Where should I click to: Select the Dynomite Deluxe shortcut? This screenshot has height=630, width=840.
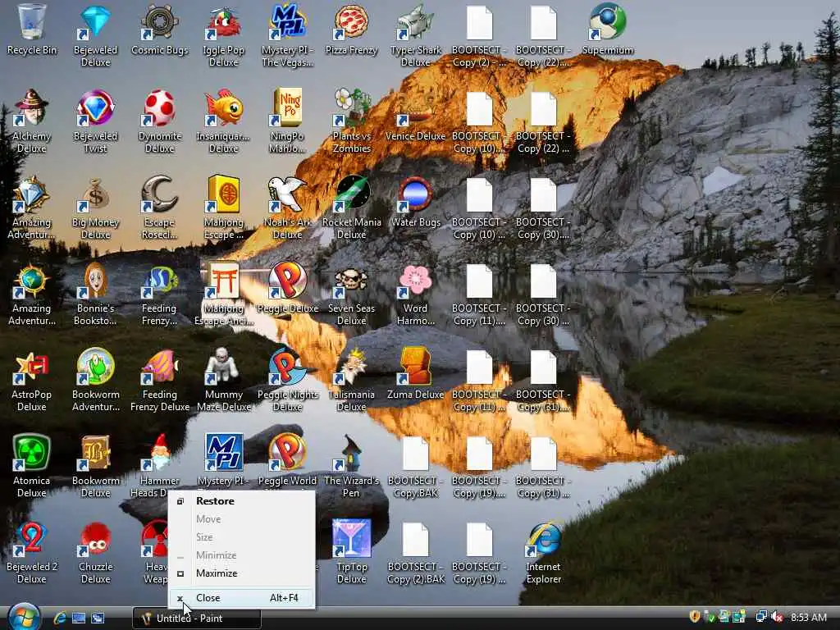click(x=160, y=121)
